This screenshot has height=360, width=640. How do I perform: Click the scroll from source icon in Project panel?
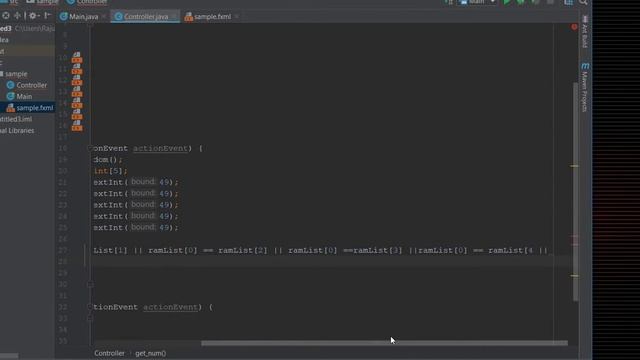[6, 16]
